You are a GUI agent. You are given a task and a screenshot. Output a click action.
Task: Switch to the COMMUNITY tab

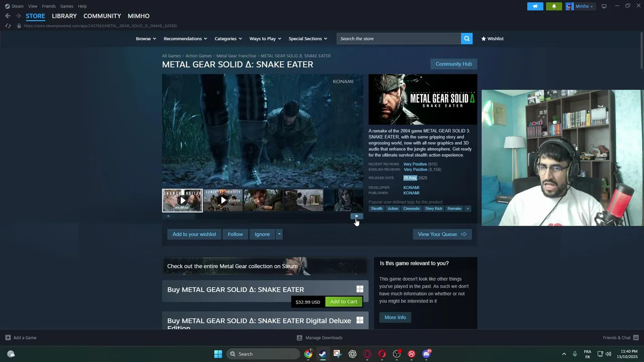click(x=102, y=16)
